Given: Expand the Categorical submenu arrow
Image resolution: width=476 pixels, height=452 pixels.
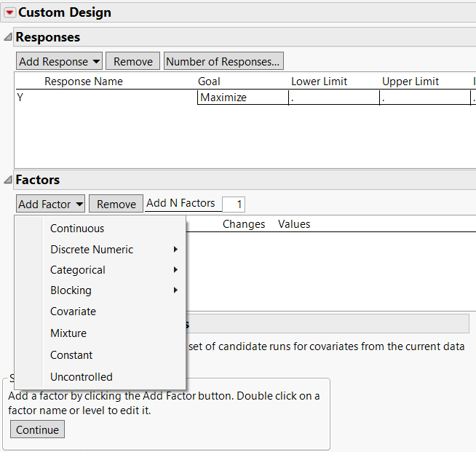Looking at the screenshot, I should click(x=176, y=270).
